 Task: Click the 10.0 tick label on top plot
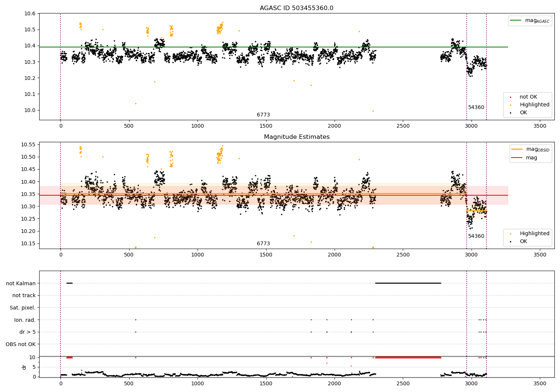coord(30,110)
